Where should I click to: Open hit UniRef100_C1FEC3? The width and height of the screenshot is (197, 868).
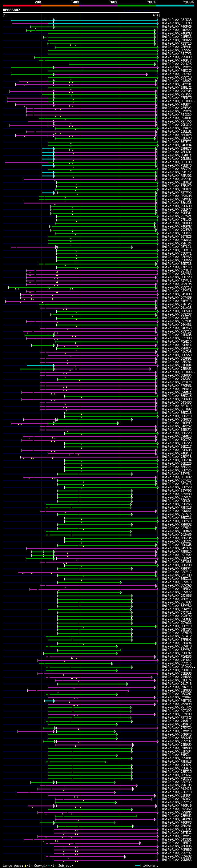pyautogui.click(x=176, y=37)
